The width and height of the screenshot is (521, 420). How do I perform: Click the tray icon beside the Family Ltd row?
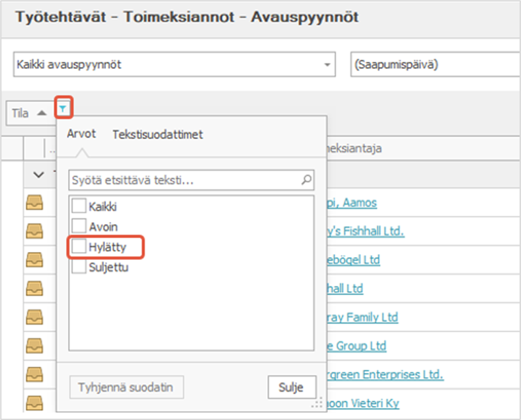[34, 317]
